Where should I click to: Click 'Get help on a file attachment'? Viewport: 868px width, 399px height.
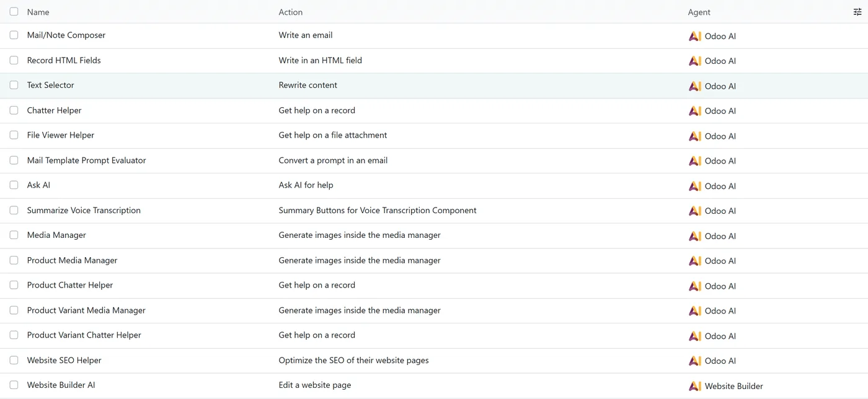333,135
